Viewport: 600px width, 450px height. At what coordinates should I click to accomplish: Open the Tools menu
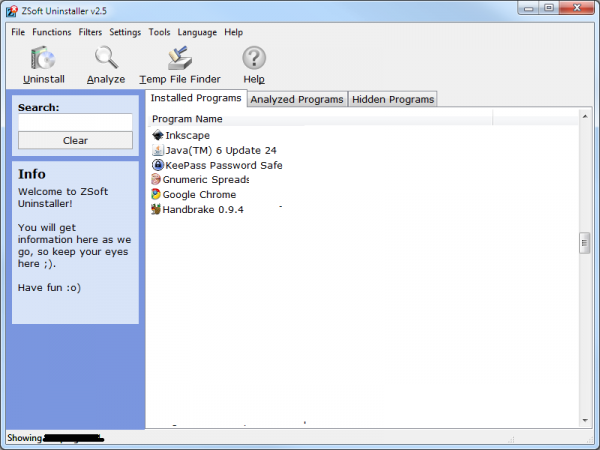click(159, 32)
